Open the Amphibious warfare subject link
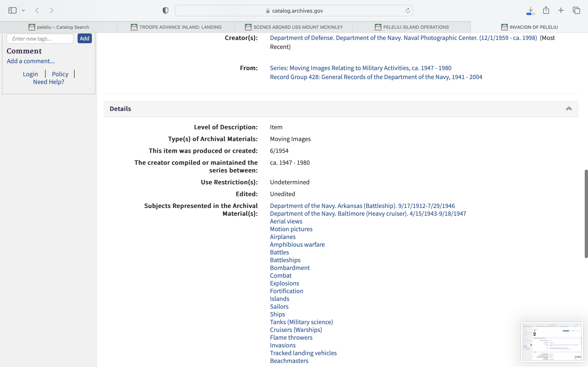The height and width of the screenshot is (367, 588). point(297,244)
